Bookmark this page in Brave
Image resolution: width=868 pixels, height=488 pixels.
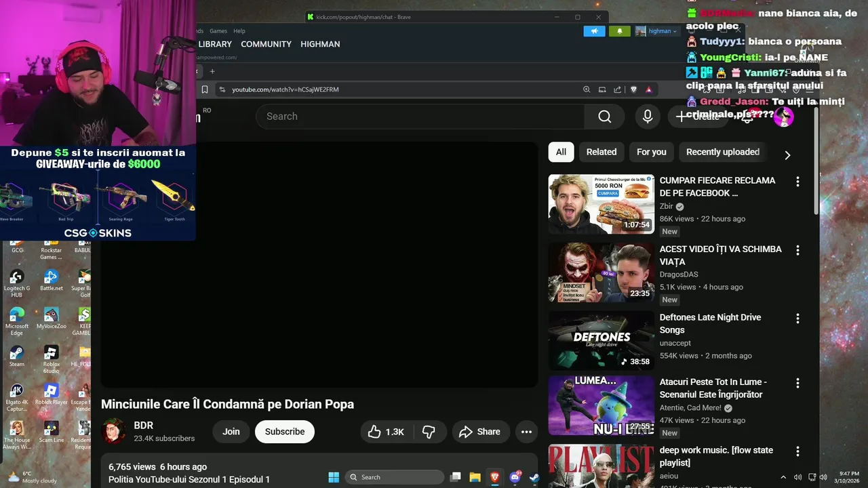pyautogui.click(x=205, y=89)
